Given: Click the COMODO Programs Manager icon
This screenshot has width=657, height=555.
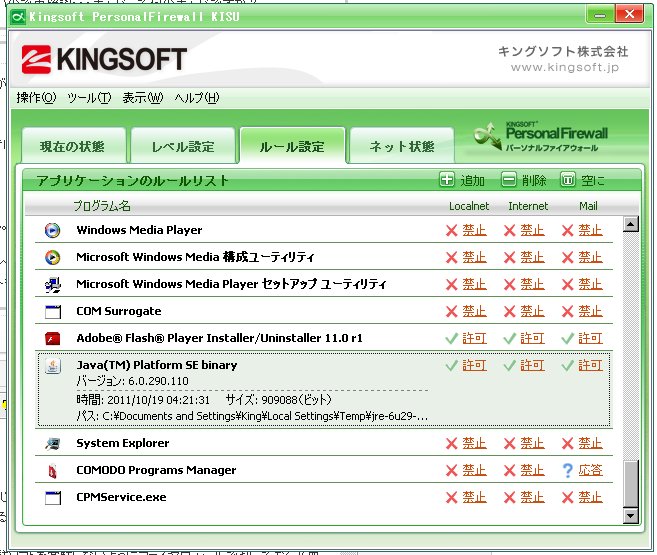Looking at the screenshot, I should (53, 471).
